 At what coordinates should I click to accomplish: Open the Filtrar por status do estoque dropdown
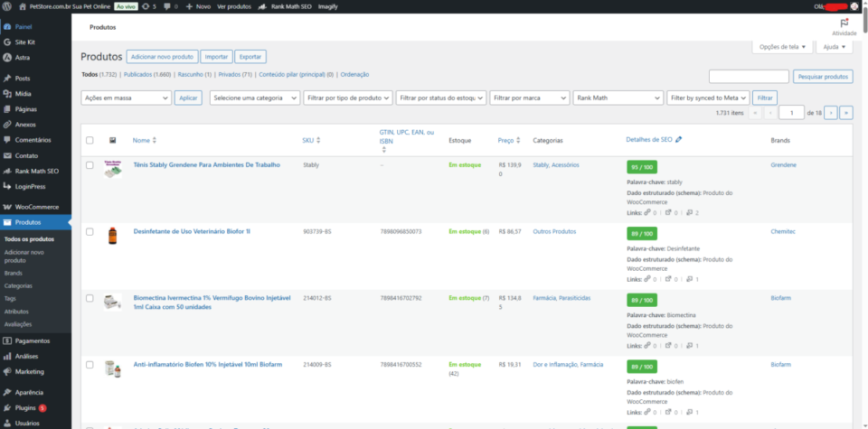[x=441, y=98]
